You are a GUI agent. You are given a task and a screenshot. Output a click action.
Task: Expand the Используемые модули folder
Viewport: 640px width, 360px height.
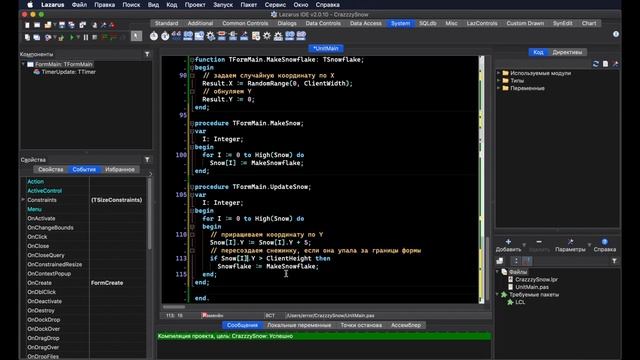tap(498, 73)
